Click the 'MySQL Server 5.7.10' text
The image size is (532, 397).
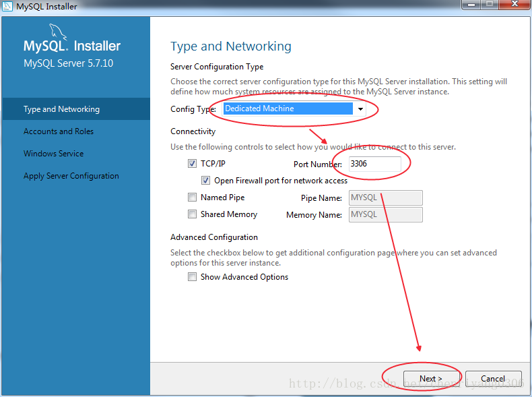tap(68, 63)
